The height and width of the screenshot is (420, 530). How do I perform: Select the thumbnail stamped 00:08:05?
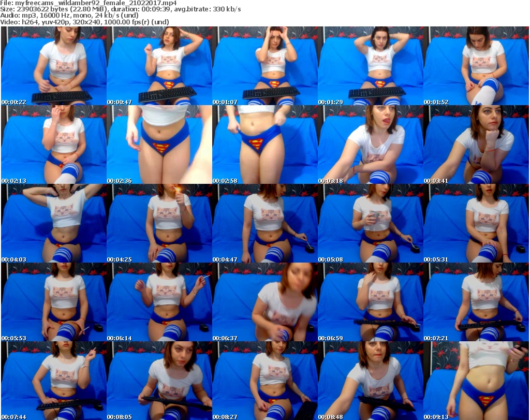[159, 381]
